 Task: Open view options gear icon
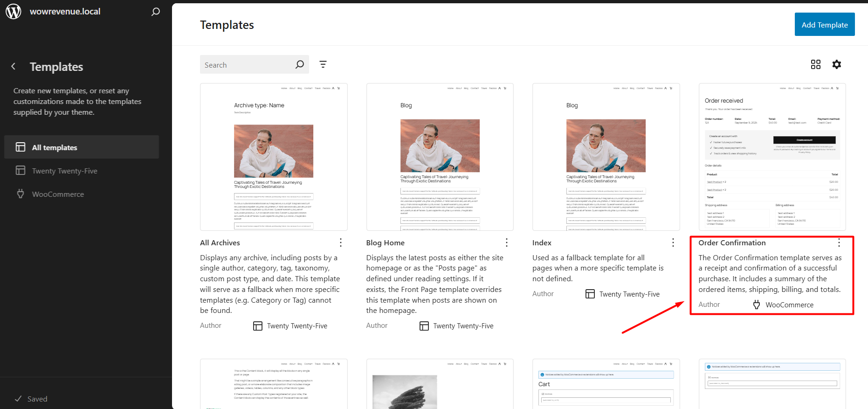(837, 64)
